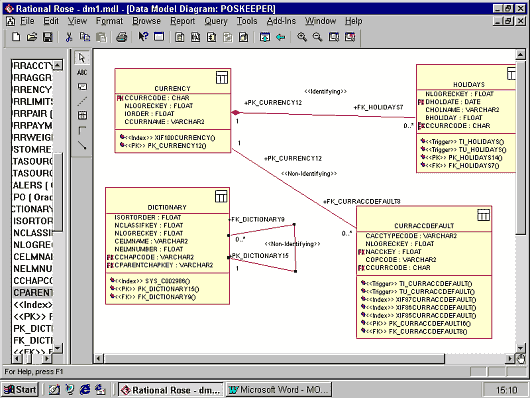Screen dimensions: 530x398
Task: Click the Zoom In magnifier icon
Action: click(302, 37)
